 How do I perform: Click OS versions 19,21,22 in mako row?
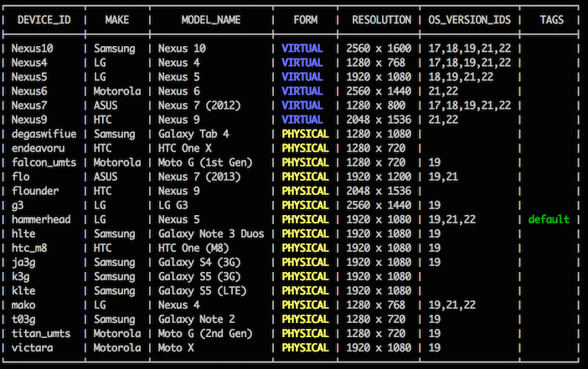451,305
